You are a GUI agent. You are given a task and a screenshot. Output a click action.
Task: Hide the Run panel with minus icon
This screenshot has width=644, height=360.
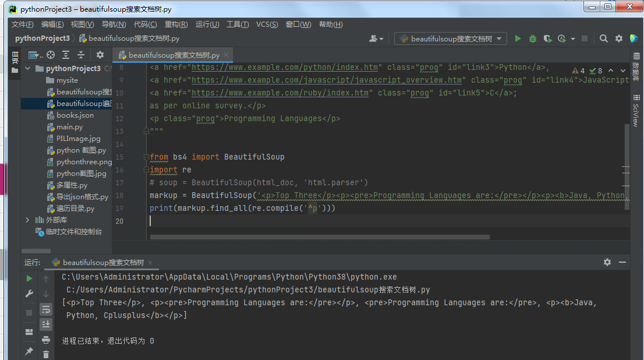[x=622, y=262]
